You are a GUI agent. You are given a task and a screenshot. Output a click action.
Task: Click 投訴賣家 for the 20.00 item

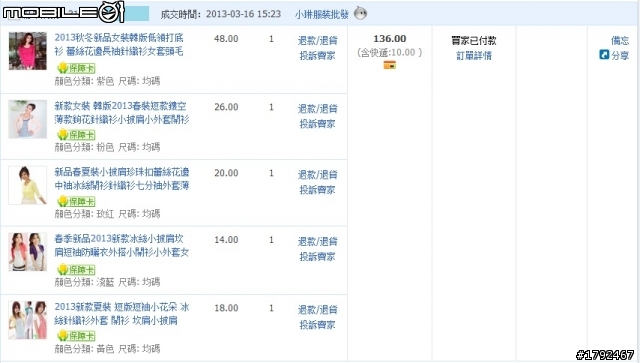coord(318,190)
